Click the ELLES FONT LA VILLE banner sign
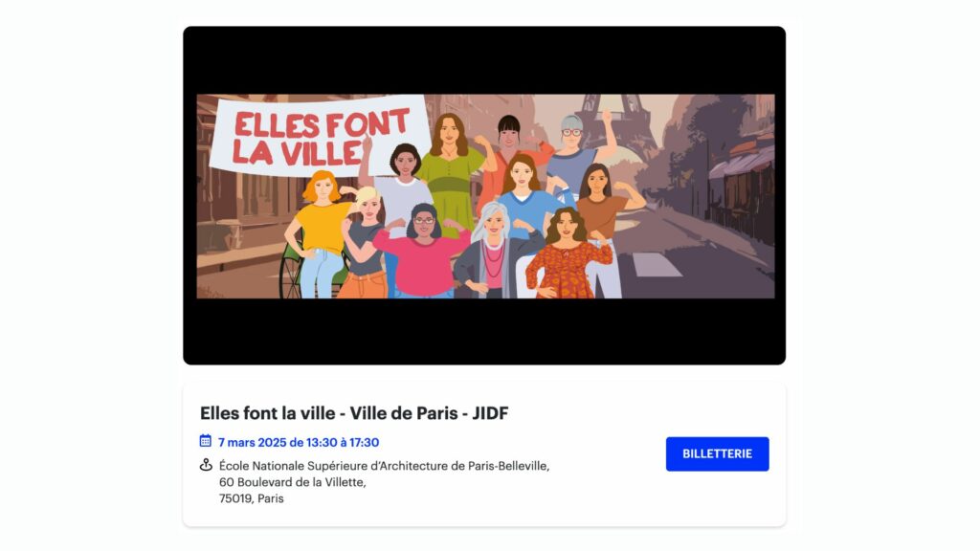The width and height of the screenshot is (980, 551). click(321, 136)
